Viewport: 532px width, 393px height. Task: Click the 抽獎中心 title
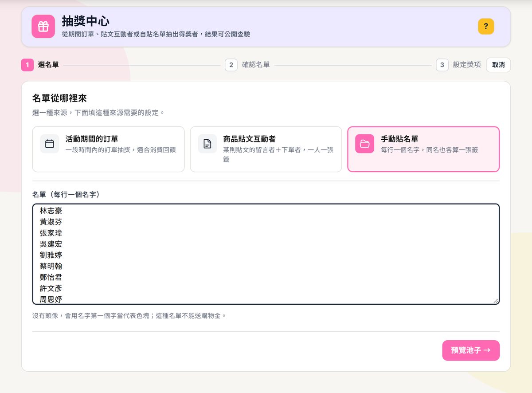click(86, 21)
